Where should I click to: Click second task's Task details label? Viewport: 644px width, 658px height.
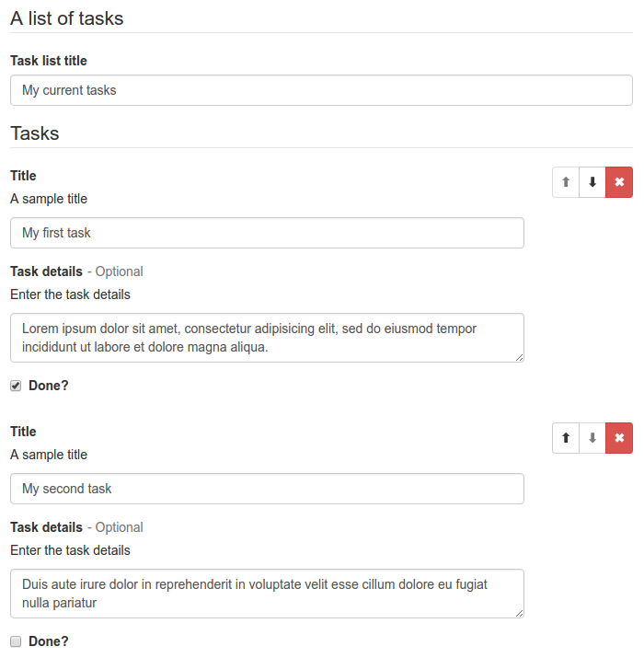tap(47, 527)
